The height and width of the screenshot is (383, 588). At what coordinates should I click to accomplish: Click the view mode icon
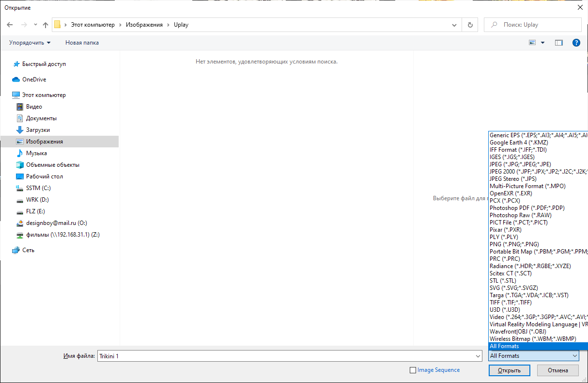tap(533, 43)
